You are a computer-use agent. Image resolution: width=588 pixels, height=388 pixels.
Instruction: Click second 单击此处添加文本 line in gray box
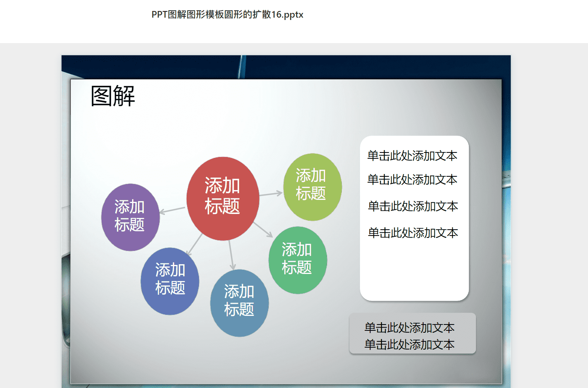410,344
